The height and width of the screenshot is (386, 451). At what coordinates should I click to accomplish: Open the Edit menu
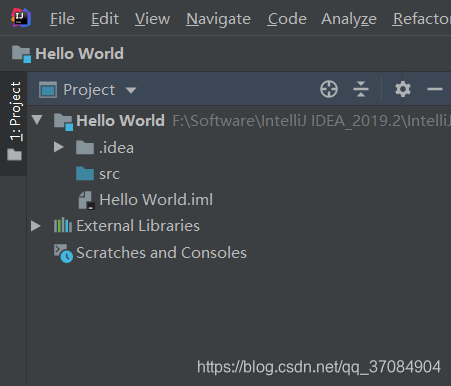point(105,19)
